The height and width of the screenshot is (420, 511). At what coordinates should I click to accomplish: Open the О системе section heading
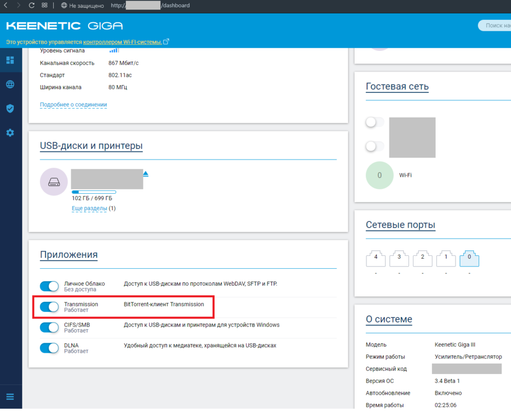[389, 319]
